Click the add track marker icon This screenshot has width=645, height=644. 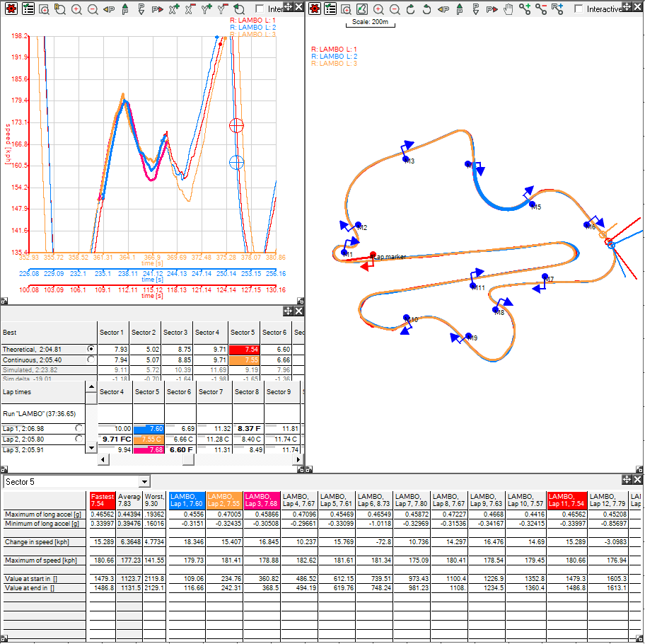point(525,8)
